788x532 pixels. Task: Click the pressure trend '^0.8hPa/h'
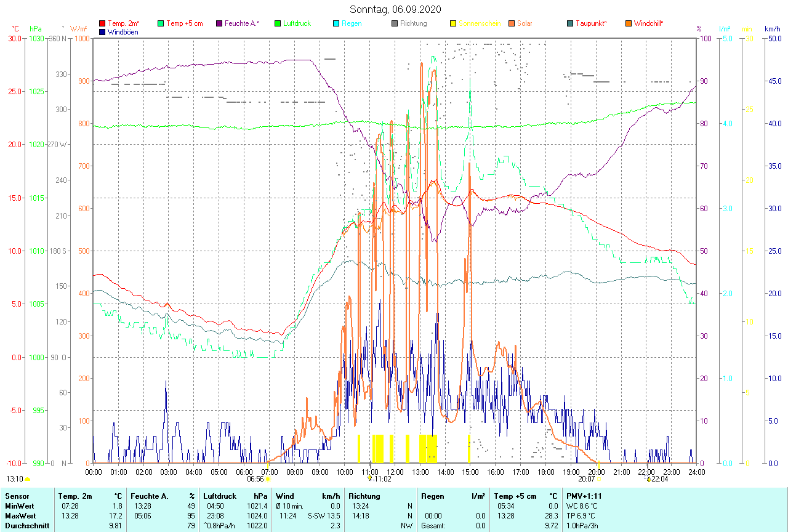219,525
